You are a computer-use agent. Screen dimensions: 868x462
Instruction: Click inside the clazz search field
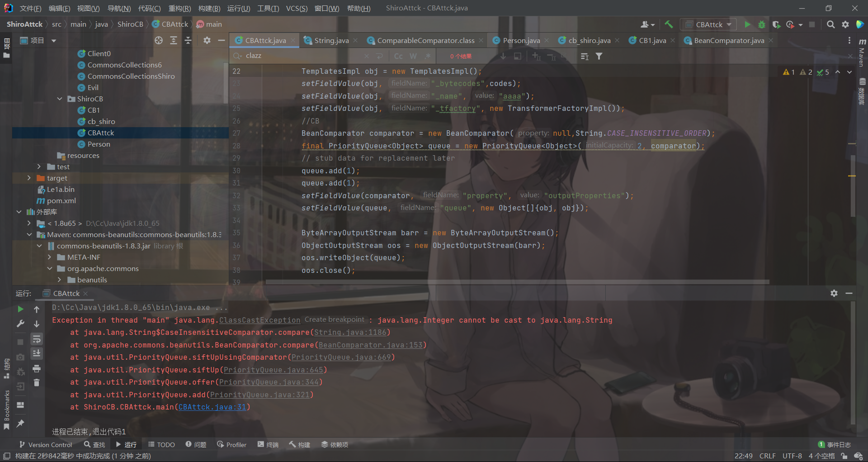pos(289,56)
